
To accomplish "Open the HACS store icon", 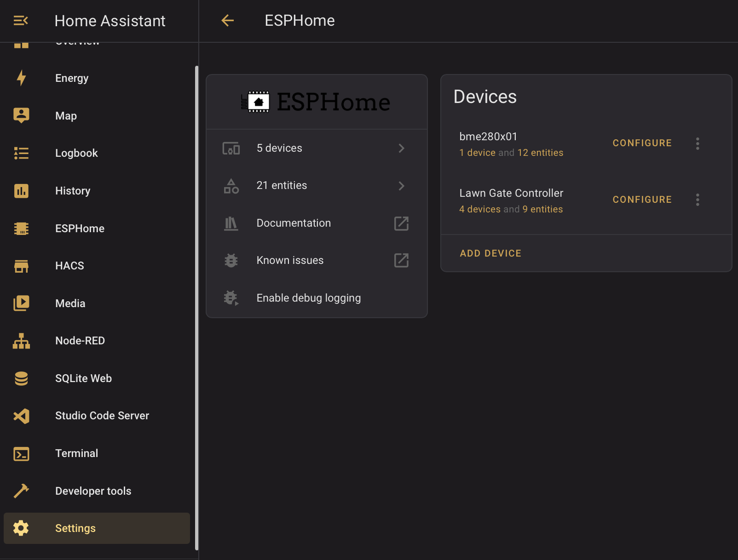I will (21, 266).
